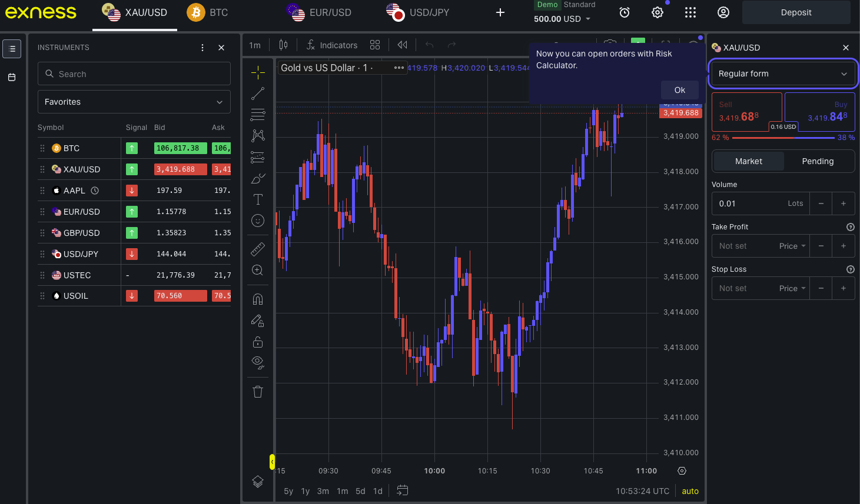This screenshot has width=860, height=504.
Task: Select the USOIL row in instruments
Action: coord(134,296)
